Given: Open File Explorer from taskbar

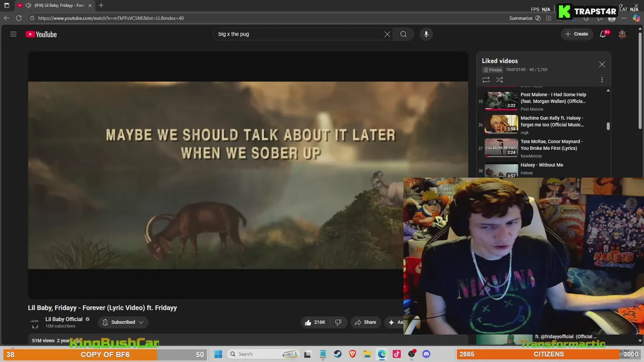Looking at the screenshot, I should (x=367, y=354).
